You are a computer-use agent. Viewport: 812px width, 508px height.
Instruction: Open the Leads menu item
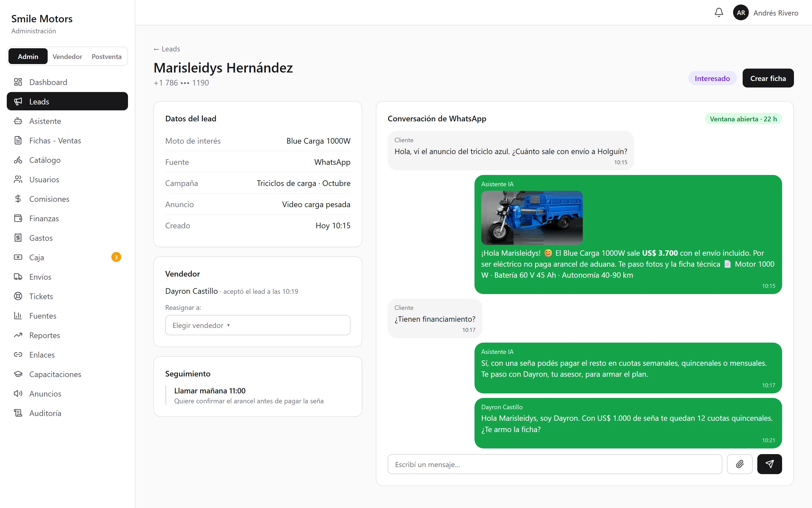coord(67,102)
